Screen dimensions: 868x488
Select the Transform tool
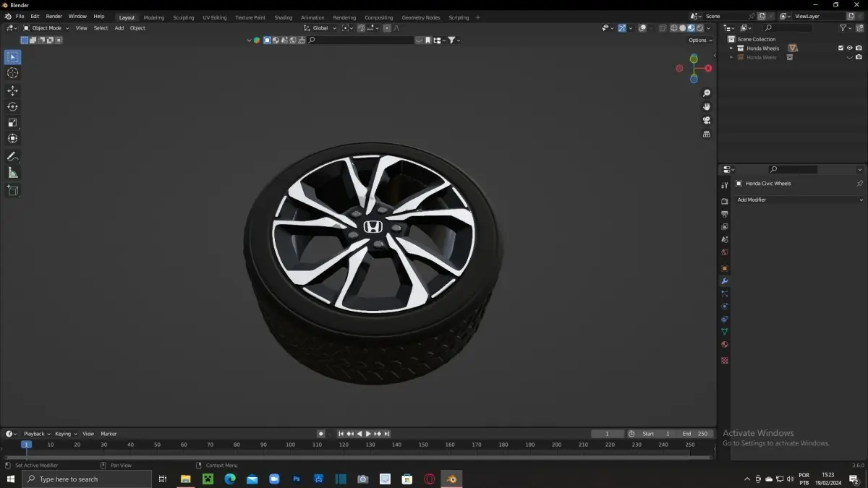(12, 138)
